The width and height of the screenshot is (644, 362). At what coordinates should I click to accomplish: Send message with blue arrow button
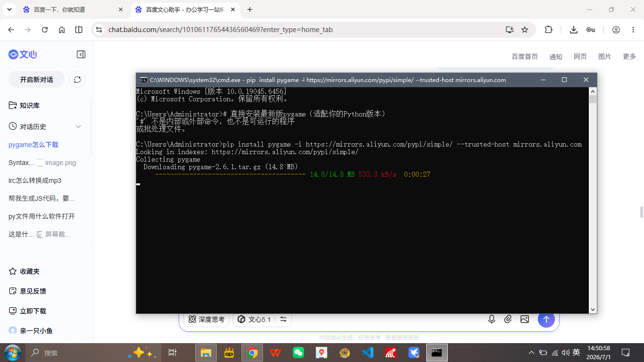(546, 319)
